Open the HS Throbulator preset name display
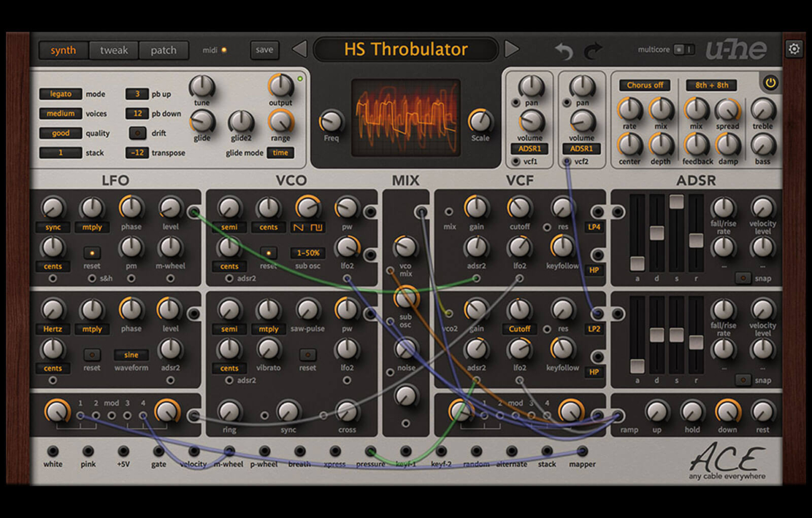 click(406, 49)
